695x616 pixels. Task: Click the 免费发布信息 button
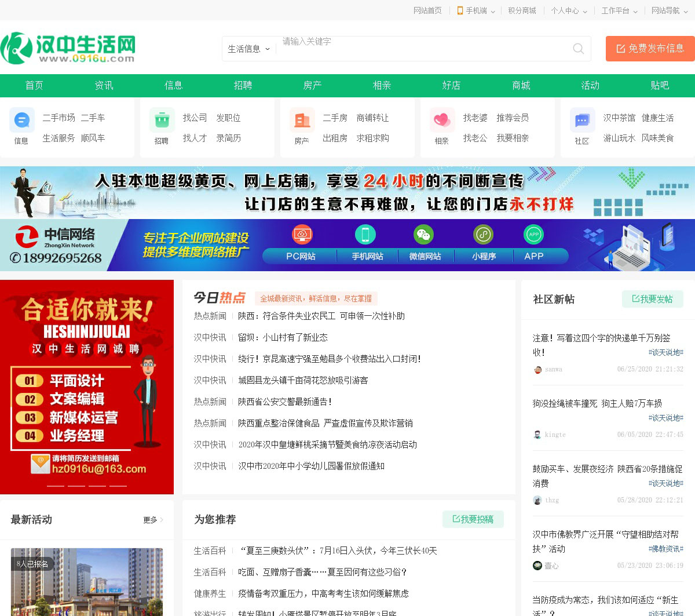[x=650, y=49]
